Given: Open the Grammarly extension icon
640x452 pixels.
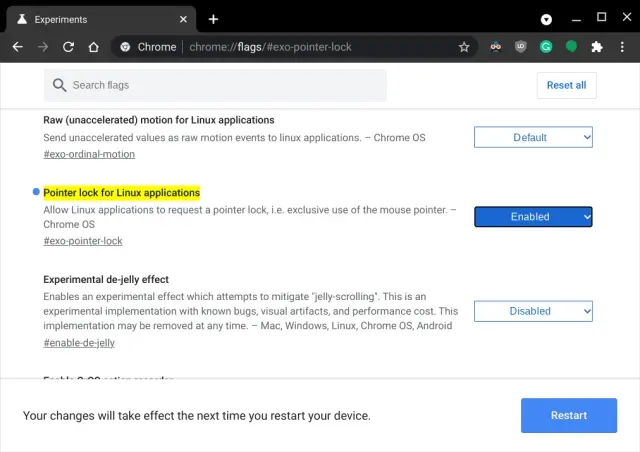Looking at the screenshot, I should (x=546, y=47).
